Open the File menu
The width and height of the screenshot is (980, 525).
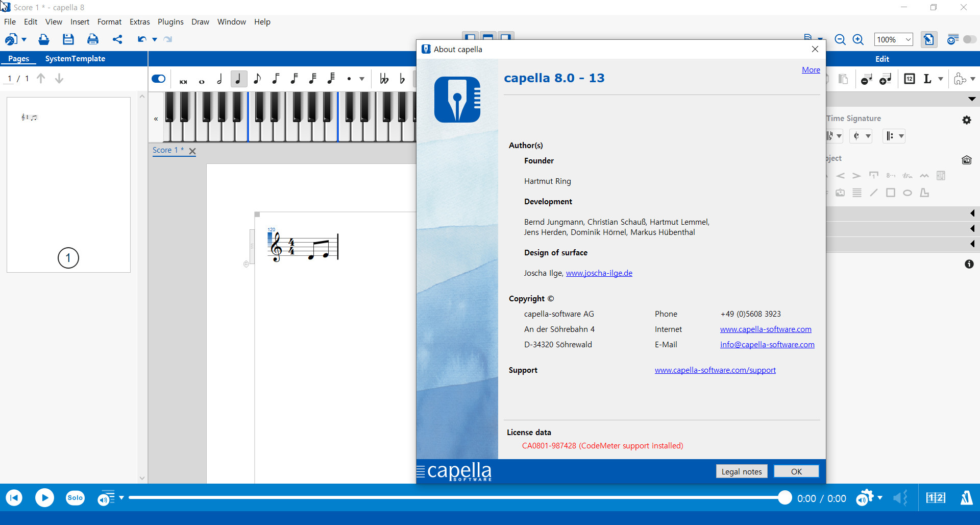[x=10, y=22]
